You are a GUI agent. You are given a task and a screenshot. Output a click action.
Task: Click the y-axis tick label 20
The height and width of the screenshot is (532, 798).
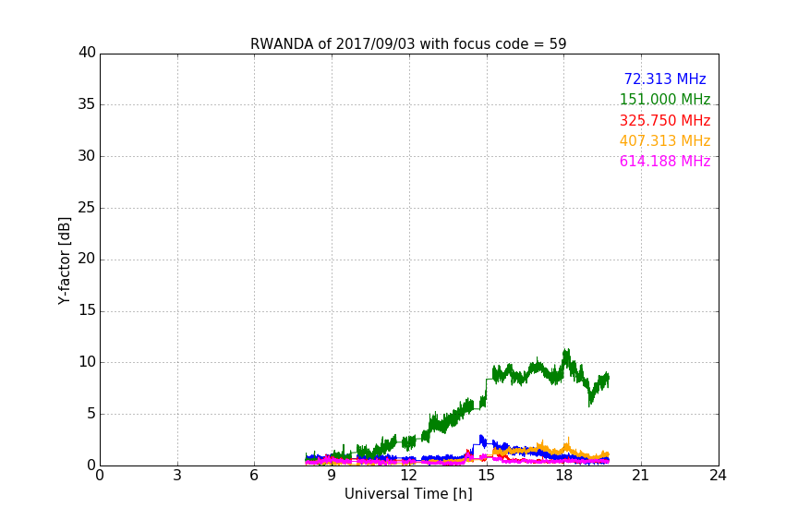[x=87, y=260]
